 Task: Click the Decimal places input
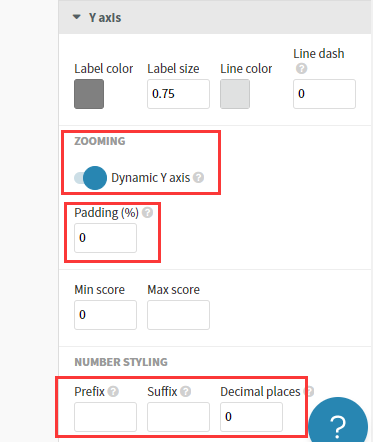pyautogui.click(x=251, y=417)
